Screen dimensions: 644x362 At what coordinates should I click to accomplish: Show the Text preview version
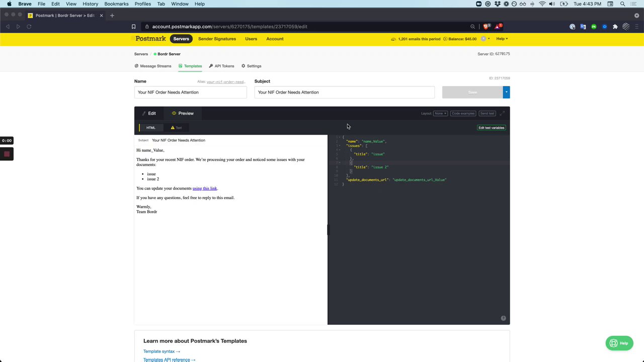tap(176, 128)
